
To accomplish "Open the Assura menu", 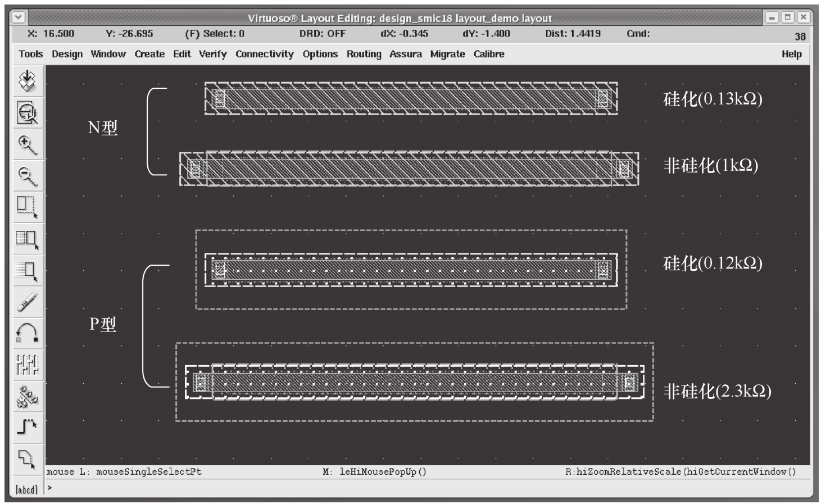I will click(x=406, y=54).
